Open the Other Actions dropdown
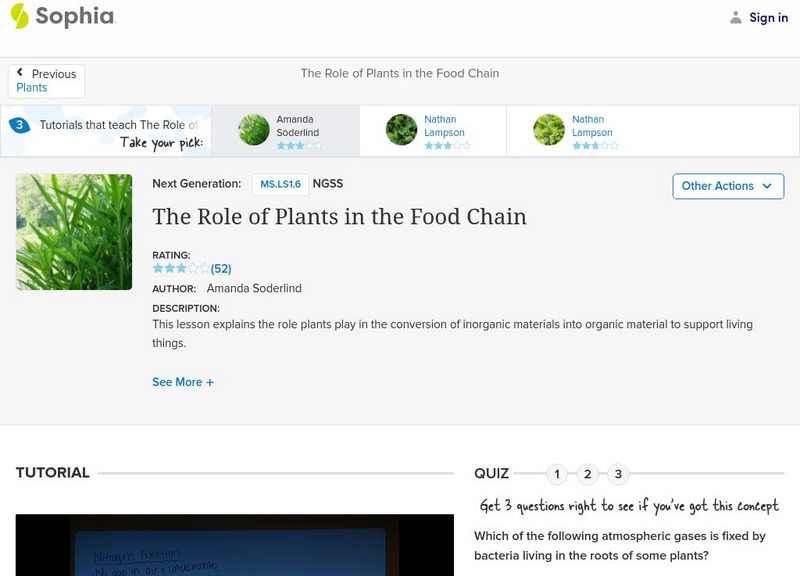 tap(726, 186)
